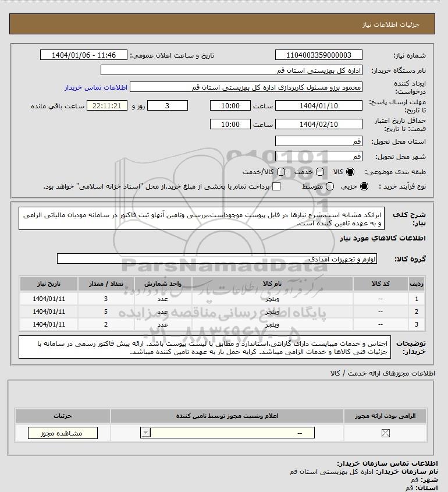Click the تاریخ نیاز column header
Viewport: 448px width, 492px height.
(x=49, y=284)
